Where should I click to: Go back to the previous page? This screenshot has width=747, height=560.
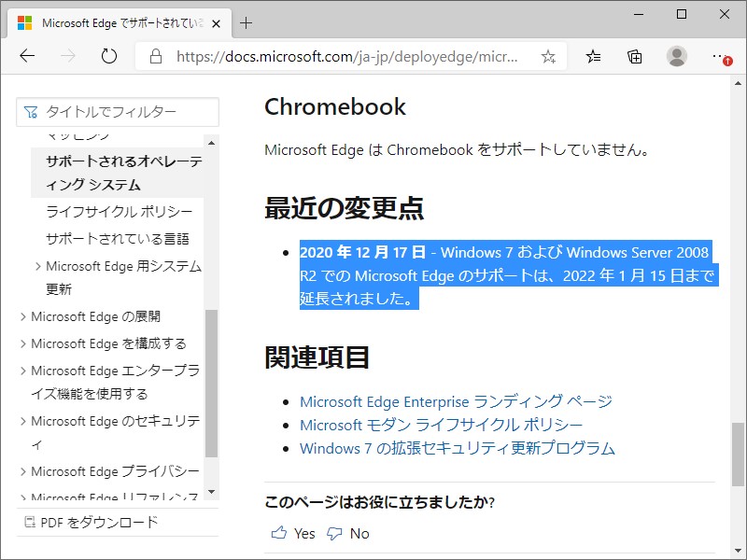point(27,56)
